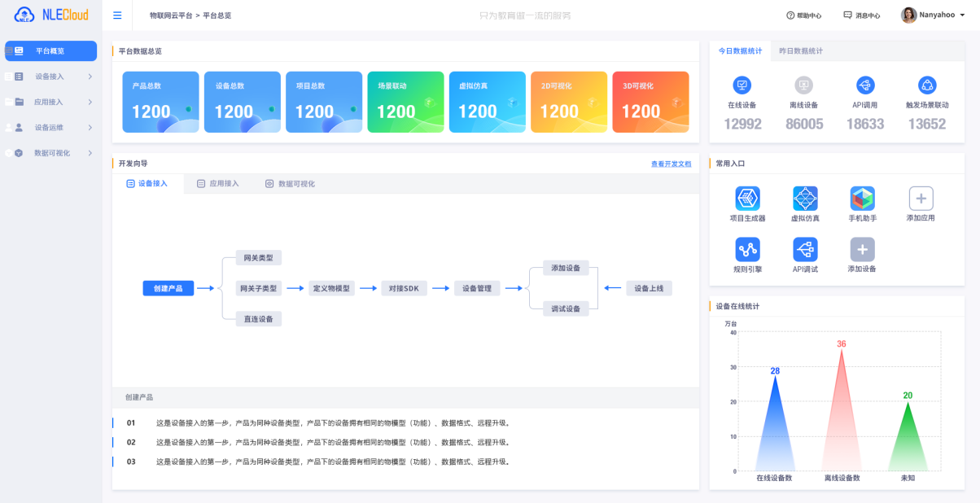Click the 直连设备 flow node

click(x=258, y=319)
